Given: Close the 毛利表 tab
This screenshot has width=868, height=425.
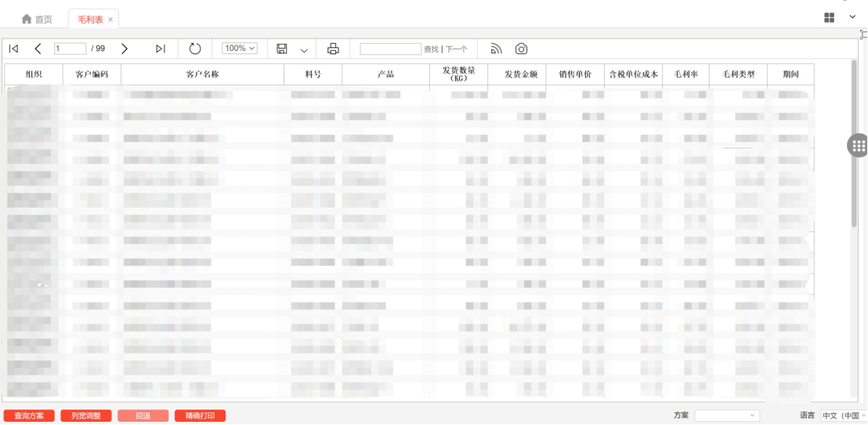Looking at the screenshot, I should pyautogui.click(x=110, y=20).
